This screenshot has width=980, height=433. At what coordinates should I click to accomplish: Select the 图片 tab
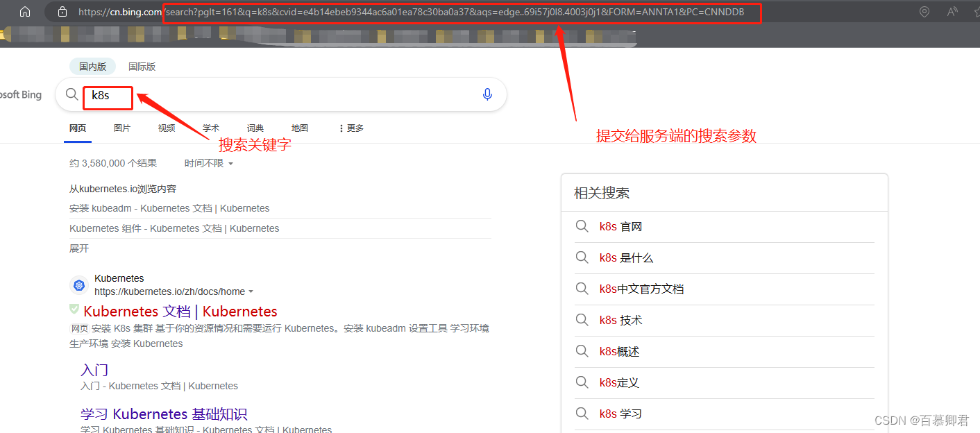(x=122, y=128)
